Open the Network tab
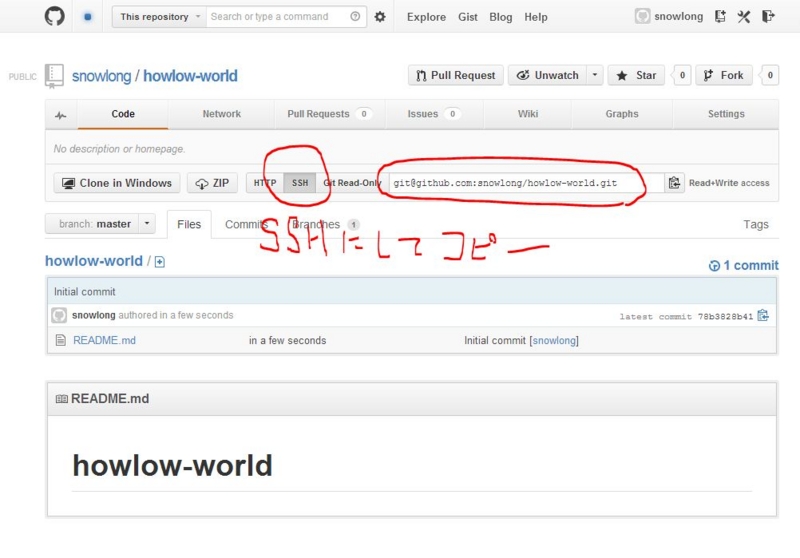 pos(221,114)
